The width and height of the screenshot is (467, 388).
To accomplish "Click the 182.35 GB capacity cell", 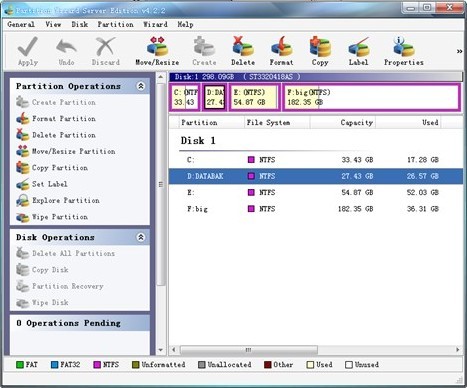I will (355, 209).
